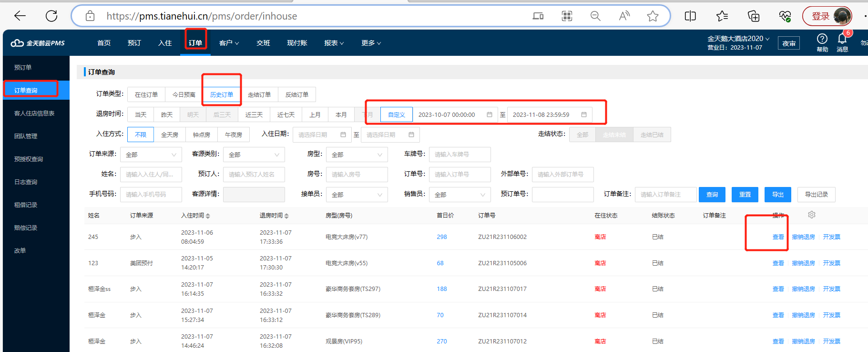Open the notifications bell icon
868x352 pixels.
coord(842,39)
